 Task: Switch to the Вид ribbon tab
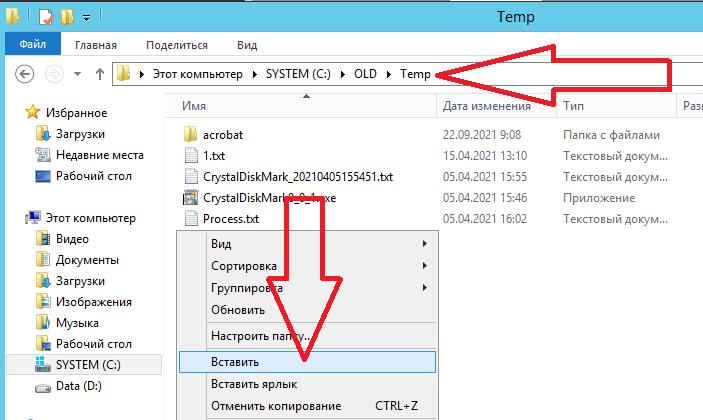247,45
